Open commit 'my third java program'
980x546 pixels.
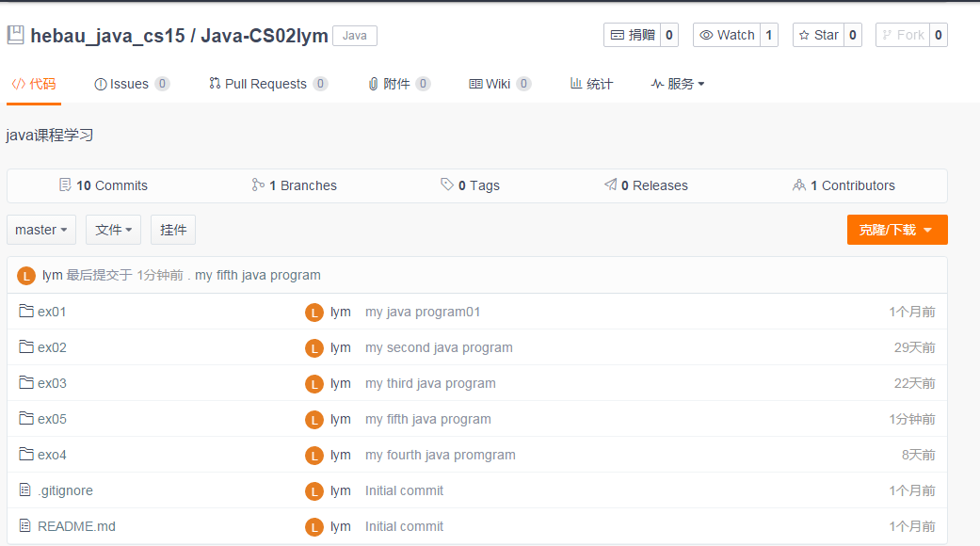point(430,383)
